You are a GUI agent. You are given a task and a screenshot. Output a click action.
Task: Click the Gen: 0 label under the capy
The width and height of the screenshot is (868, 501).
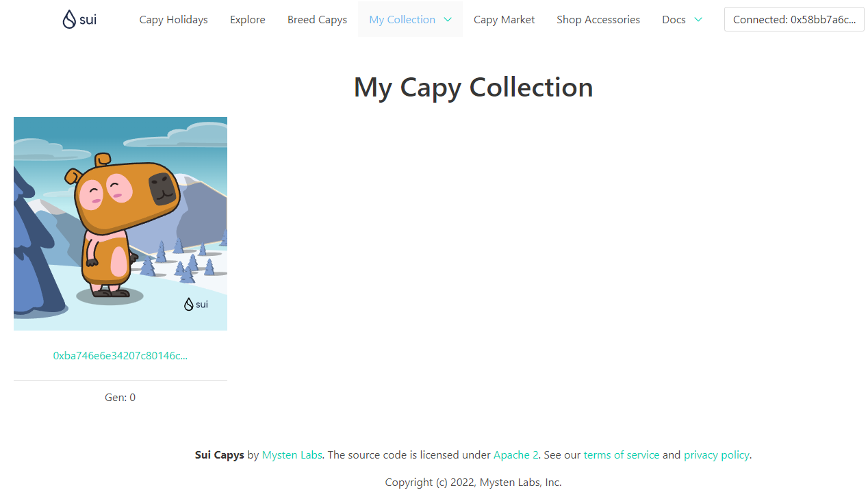[x=120, y=397]
